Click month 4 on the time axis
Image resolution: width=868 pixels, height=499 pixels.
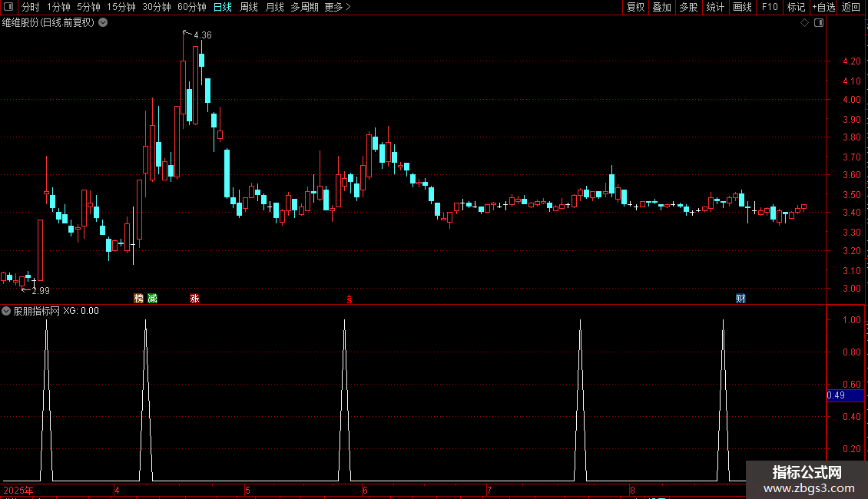pyautogui.click(x=117, y=490)
